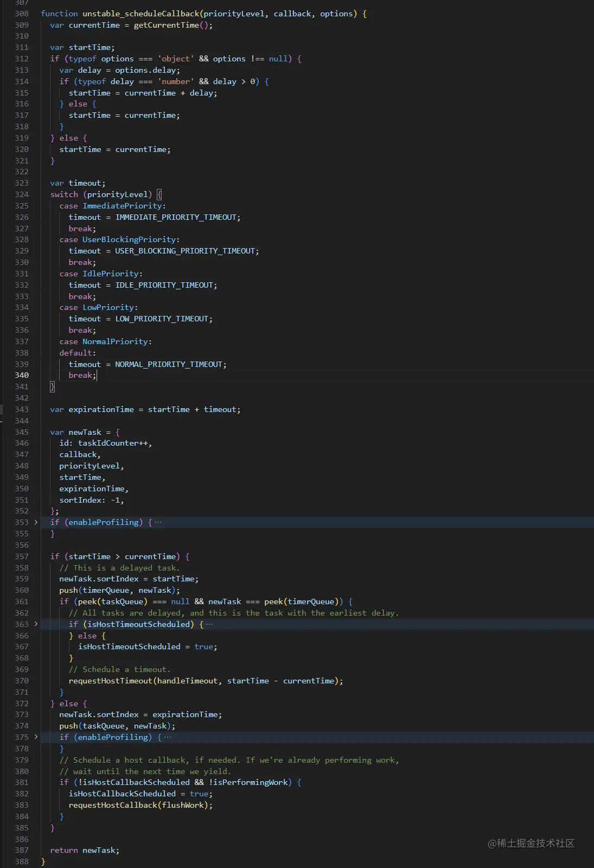Click handleTimeout argument on line 370
The image size is (594, 868).
tap(187, 681)
